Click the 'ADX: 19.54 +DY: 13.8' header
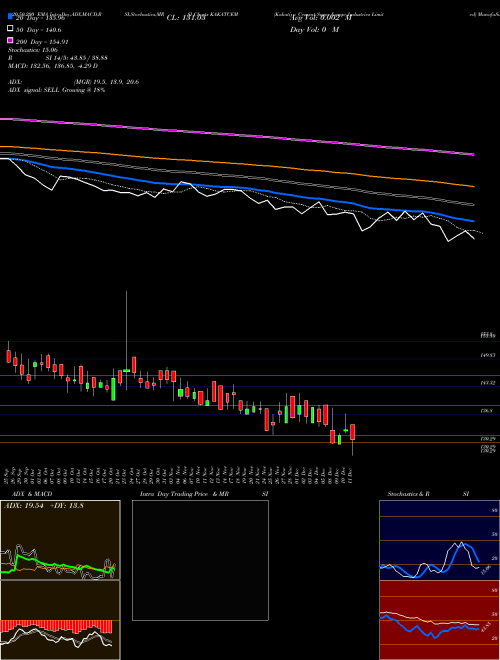500x660 pixels. tap(43, 506)
